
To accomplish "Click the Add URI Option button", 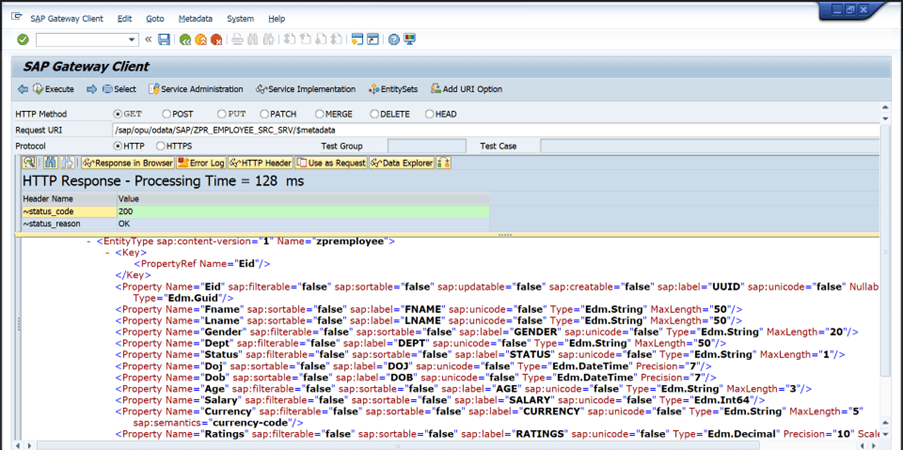I will pos(466,89).
